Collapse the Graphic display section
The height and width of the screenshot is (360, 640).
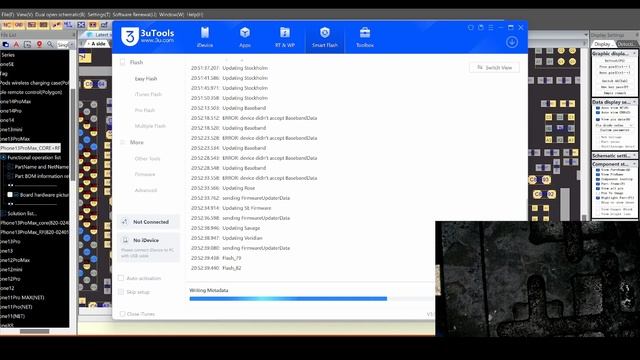pyautogui.click(x=634, y=53)
